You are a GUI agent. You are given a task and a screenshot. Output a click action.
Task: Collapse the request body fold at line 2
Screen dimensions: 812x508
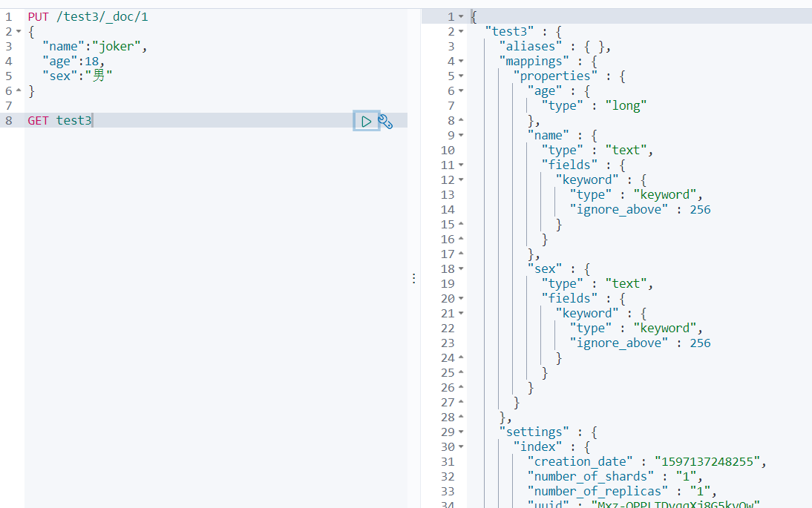[19, 32]
